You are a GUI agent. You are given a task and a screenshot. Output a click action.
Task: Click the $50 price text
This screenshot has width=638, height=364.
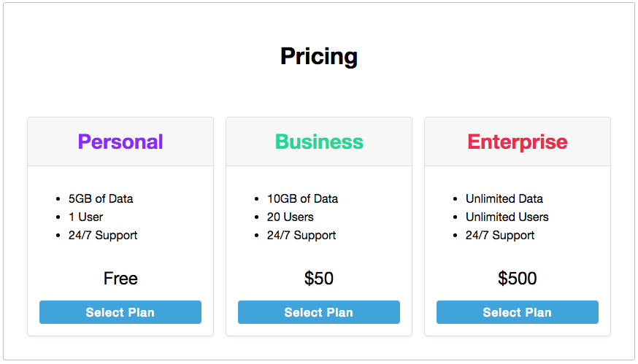click(319, 279)
